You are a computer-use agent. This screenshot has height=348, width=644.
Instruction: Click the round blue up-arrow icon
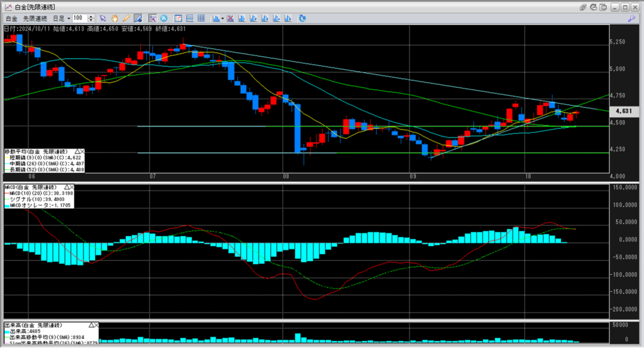[x=164, y=18]
